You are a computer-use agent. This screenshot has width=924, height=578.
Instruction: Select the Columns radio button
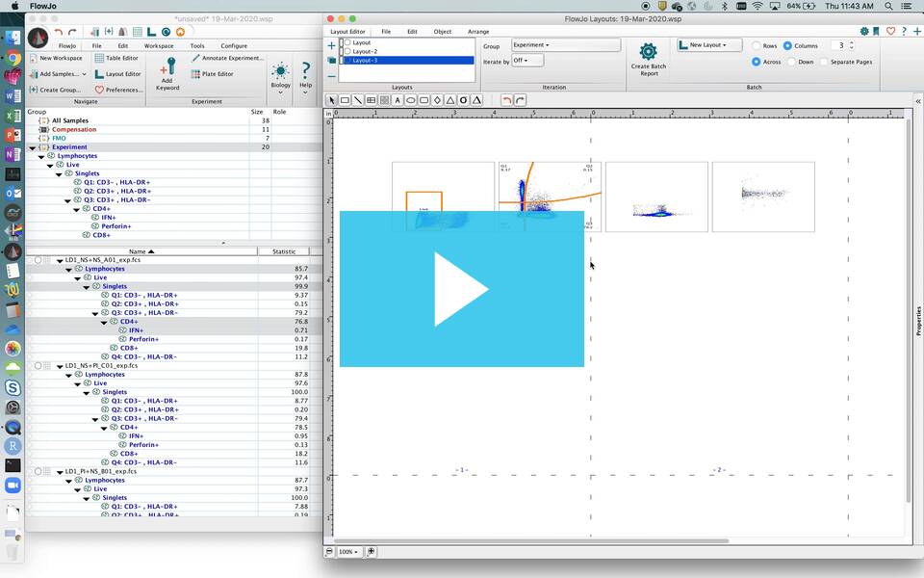pyautogui.click(x=787, y=45)
